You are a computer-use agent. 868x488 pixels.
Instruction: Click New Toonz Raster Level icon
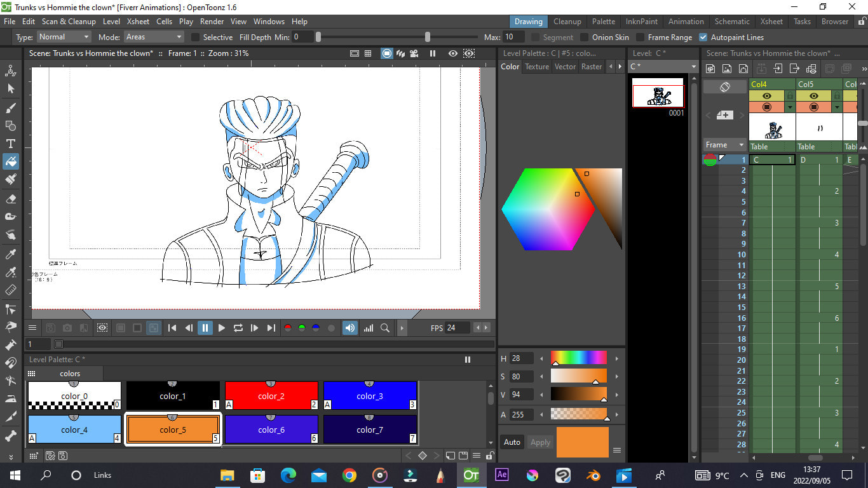(x=711, y=69)
